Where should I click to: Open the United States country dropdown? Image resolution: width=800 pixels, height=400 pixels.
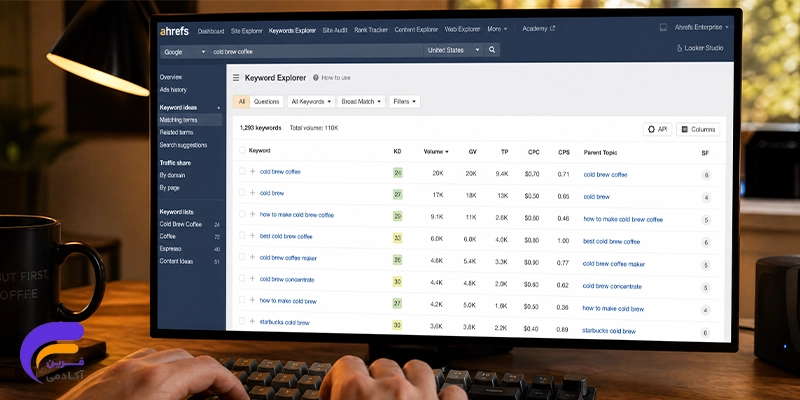(453, 50)
